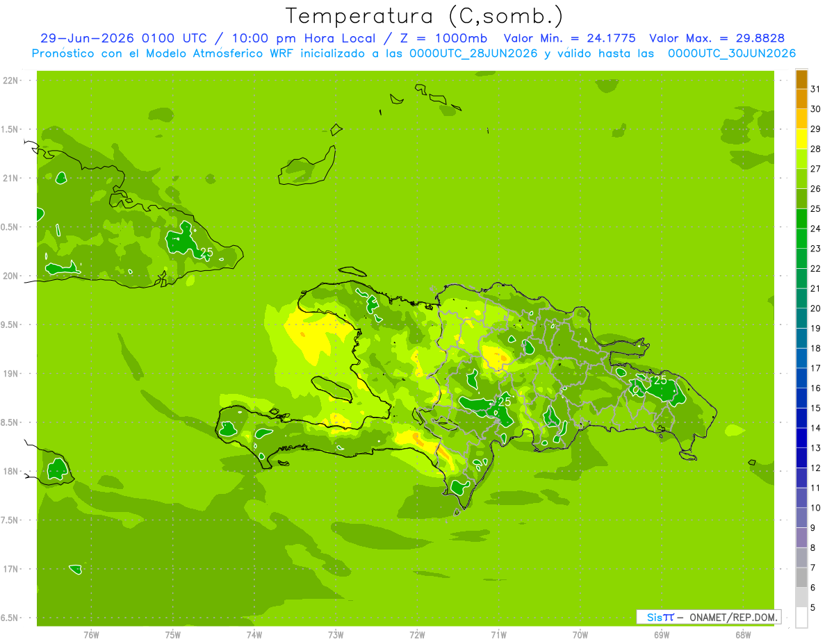
Task: Click legend value 25 on the color bar
Action: coord(815,208)
